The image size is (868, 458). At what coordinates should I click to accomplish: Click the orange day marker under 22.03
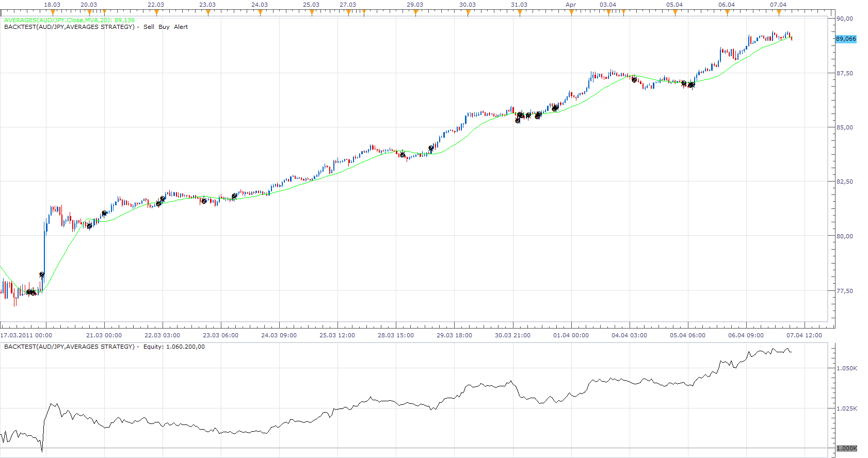point(156,12)
